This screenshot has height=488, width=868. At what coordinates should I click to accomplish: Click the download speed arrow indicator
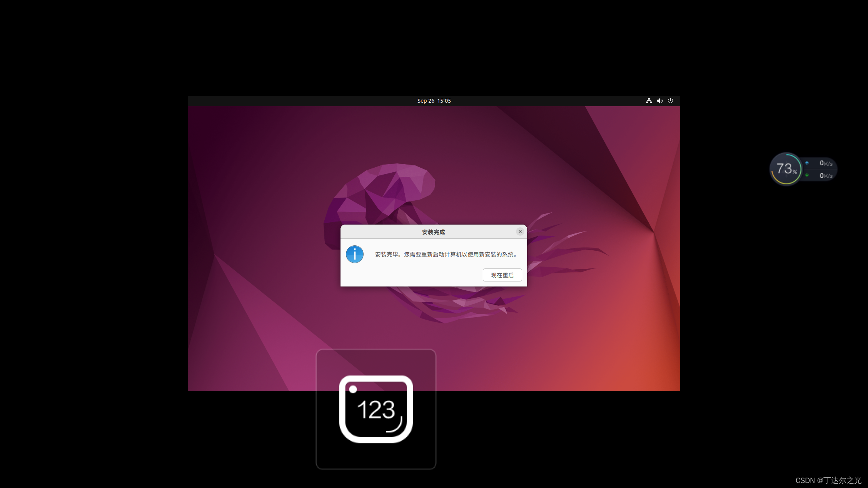tap(807, 175)
